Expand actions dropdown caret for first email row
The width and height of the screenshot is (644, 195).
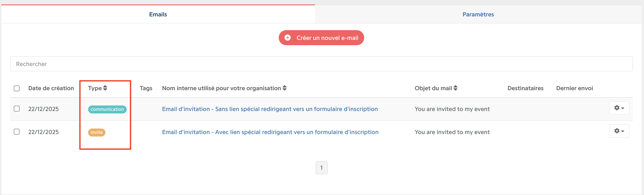(623, 108)
